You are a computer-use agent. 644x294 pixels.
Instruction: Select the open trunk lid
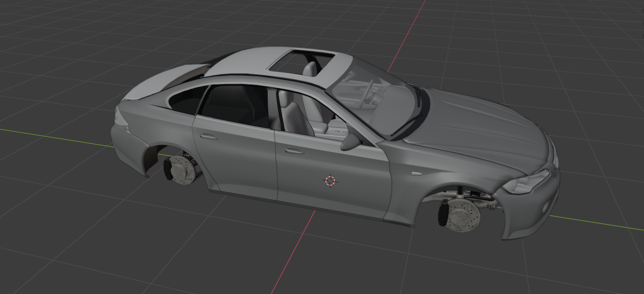pos(167,82)
